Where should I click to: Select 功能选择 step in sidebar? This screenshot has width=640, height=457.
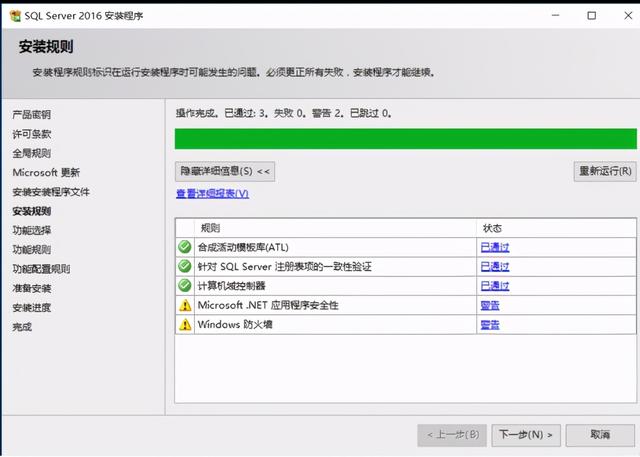(31, 231)
